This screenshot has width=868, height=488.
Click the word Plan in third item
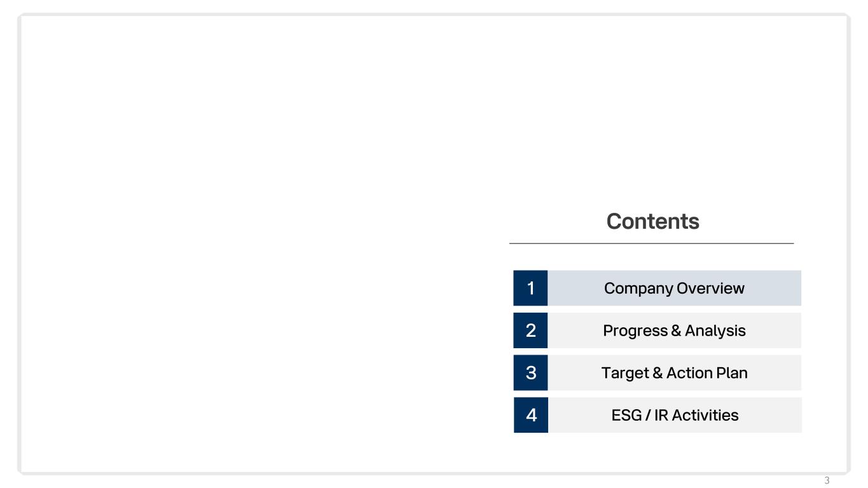(x=732, y=372)
